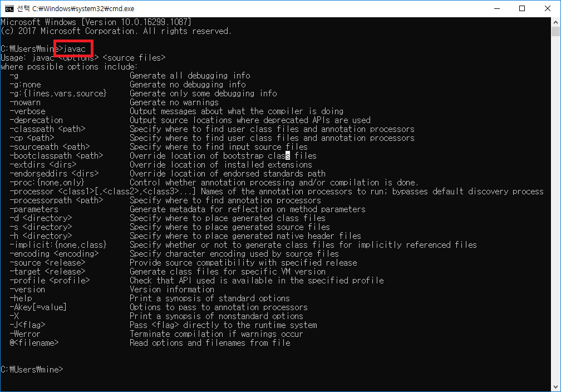This screenshot has width=561, height=392.
Task: Click the "Microsoft Windows [Version 10.0.16299.1087]" line
Action: point(96,22)
